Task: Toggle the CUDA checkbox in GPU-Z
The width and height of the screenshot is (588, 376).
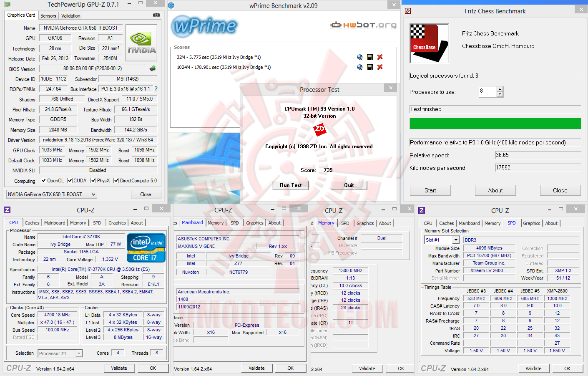Action: (x=70, y=181)
